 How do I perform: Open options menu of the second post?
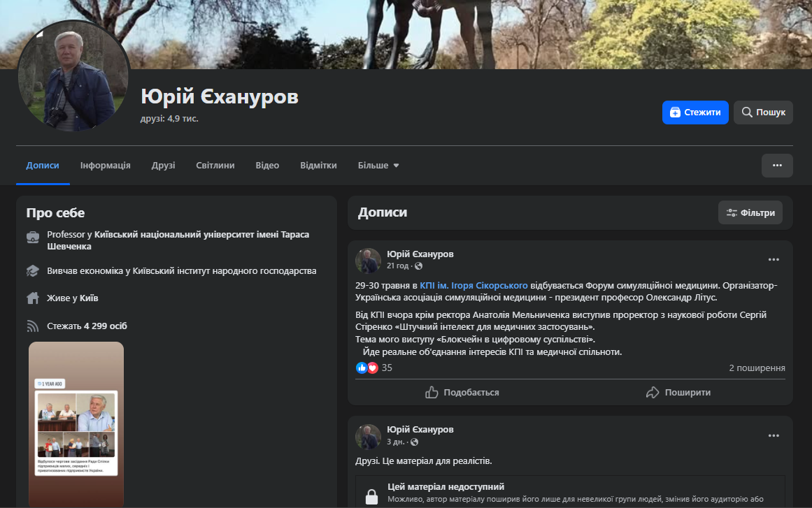[x=774, y=435]
